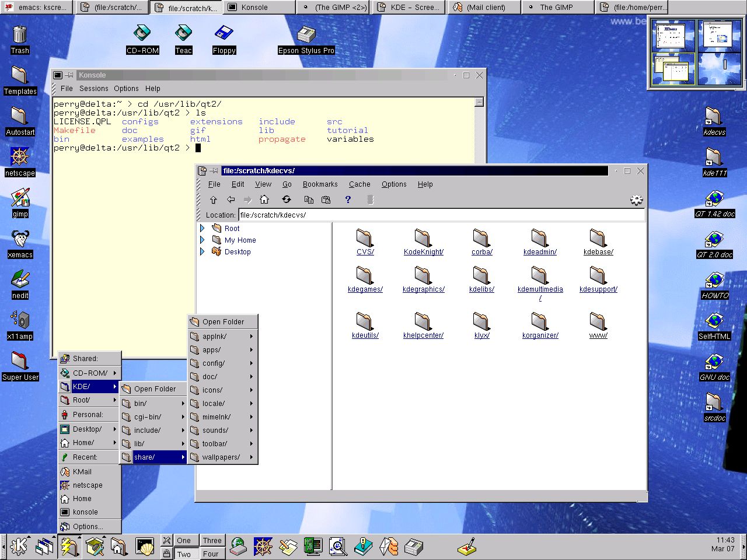Open help via the question mark toolbar icon
The width and height of the screenshot is (747, 560).
(348, 199)
